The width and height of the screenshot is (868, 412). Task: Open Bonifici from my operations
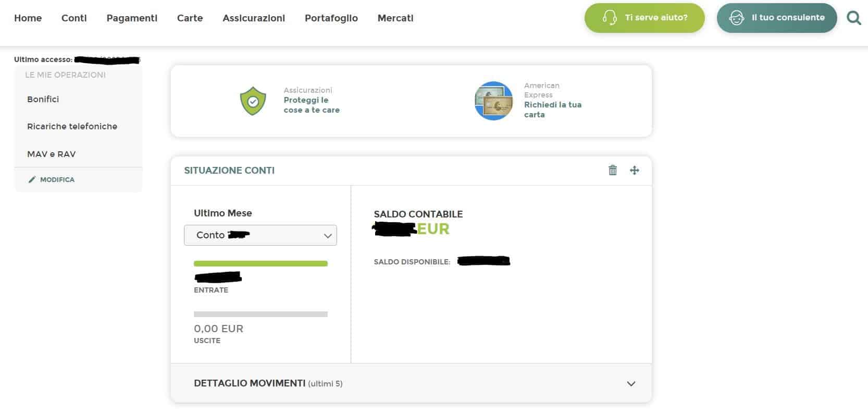[x=43, y=99]
